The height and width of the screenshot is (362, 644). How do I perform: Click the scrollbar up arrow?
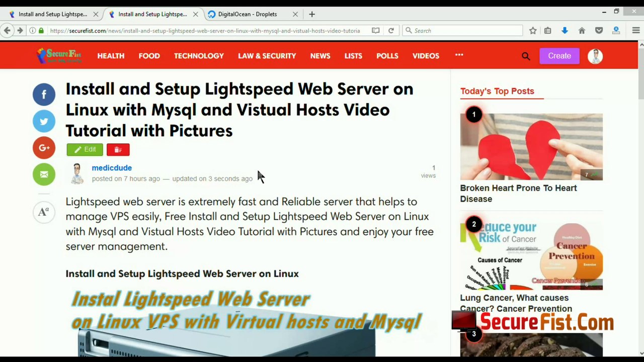pyautogui.click(x=641, y=45)
